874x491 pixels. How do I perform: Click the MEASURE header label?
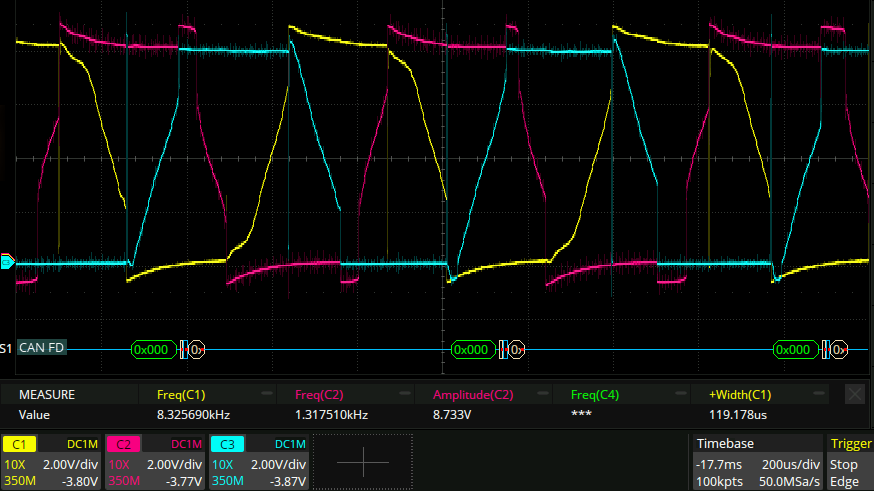click(47, 395)
